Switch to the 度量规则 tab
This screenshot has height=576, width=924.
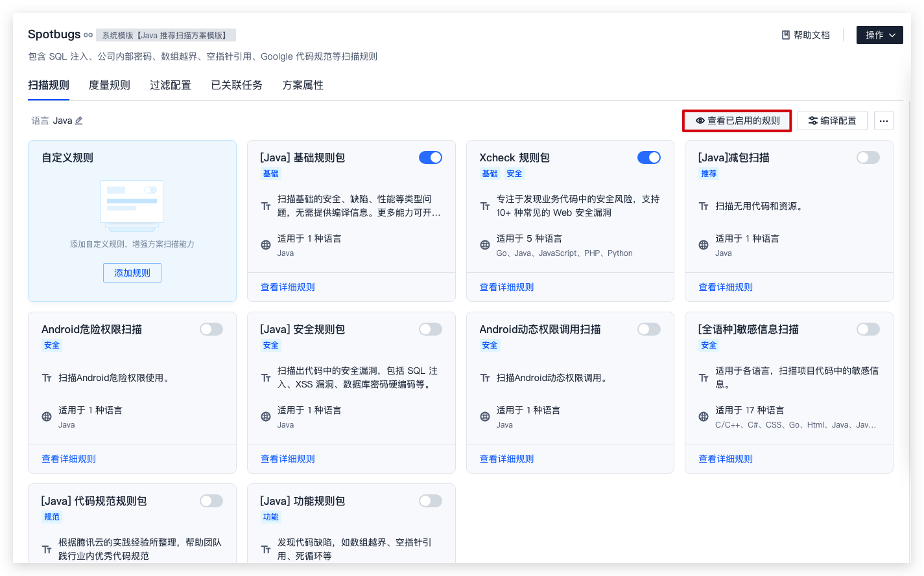(x=110, y=85)
